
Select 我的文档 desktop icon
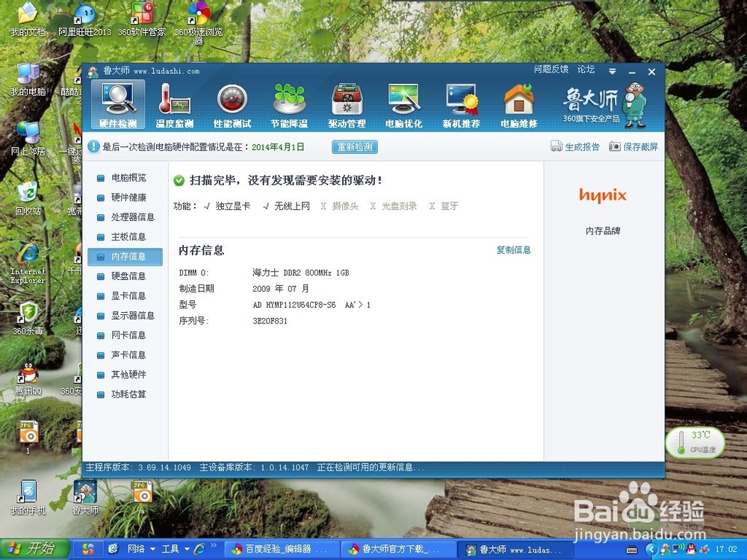click(28, 19)
